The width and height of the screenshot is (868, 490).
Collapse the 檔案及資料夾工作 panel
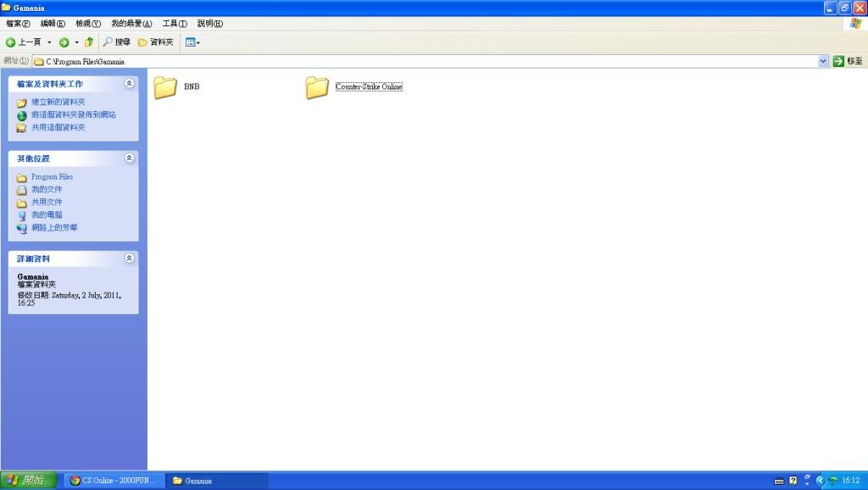pos(129,83)
